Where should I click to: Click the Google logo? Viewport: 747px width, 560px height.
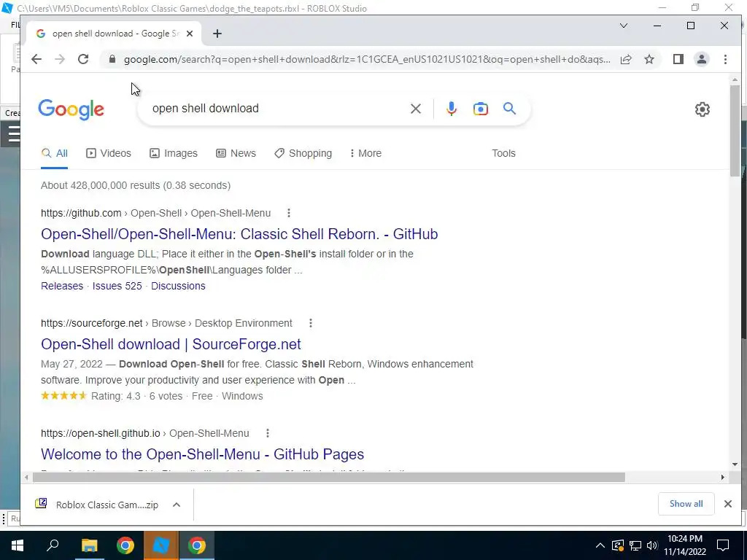(71, 109)
